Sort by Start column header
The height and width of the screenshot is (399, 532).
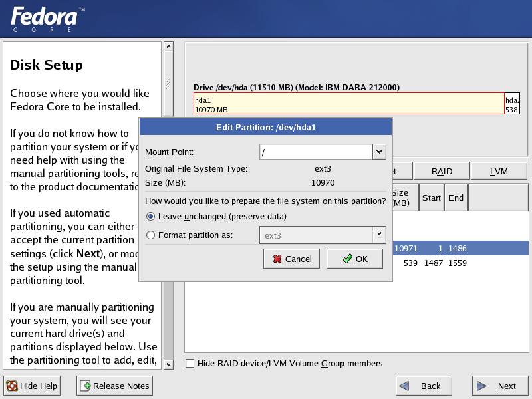[431, 198]
